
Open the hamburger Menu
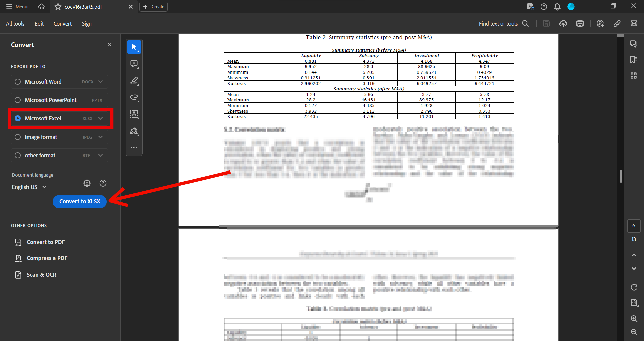click(16, 7)
